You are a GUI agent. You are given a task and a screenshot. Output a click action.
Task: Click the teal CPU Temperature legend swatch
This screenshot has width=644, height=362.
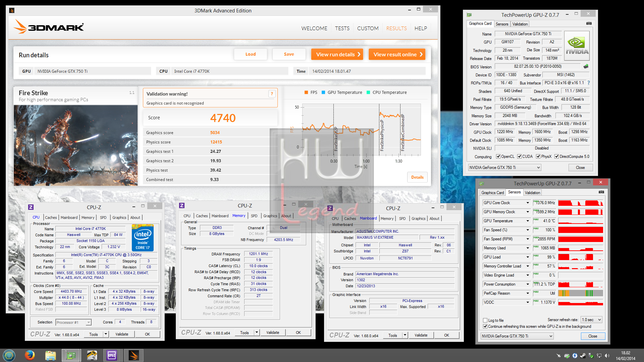tap(368, 93)
